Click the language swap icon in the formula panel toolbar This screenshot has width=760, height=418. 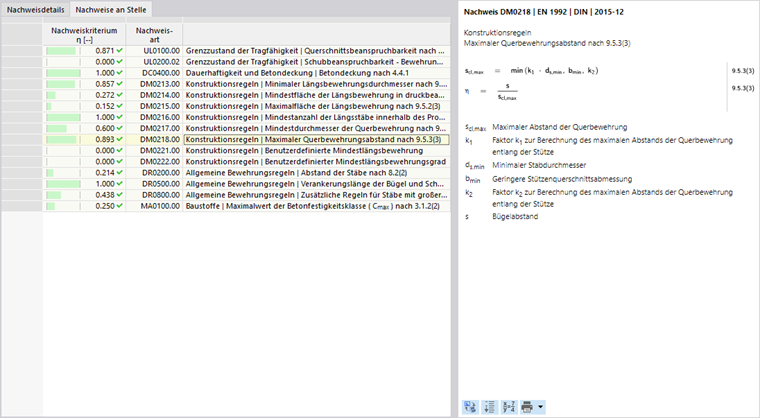tap(470, 407)
